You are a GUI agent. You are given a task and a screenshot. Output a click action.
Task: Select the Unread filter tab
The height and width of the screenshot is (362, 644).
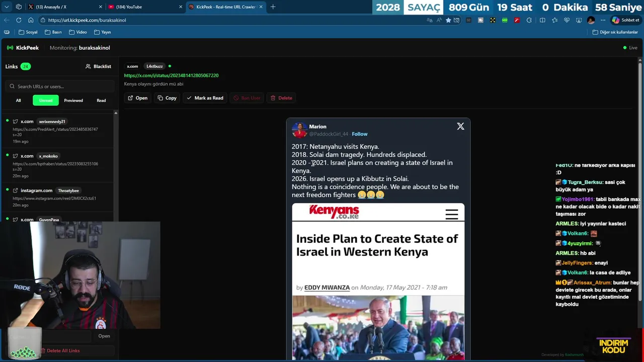(x=46, y=101)
